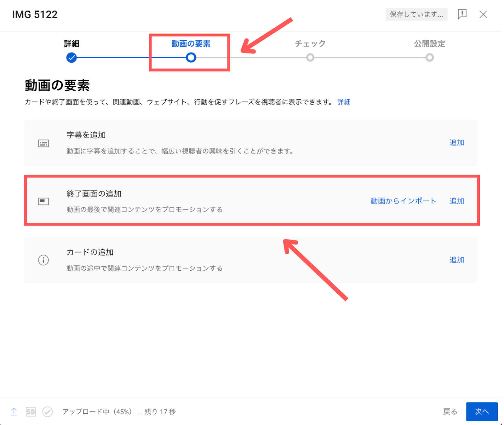
Task: Click 追加 for 終了画面の追加
Action: tap(457, 201)
